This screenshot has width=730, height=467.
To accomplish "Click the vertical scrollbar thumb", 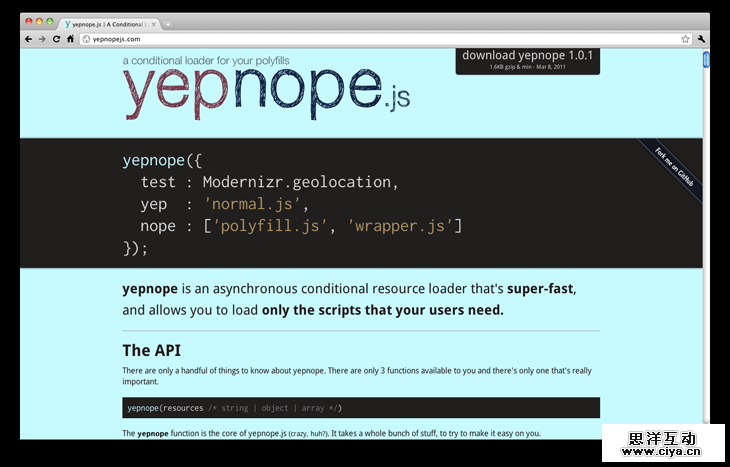I will (x=706, y=60).
